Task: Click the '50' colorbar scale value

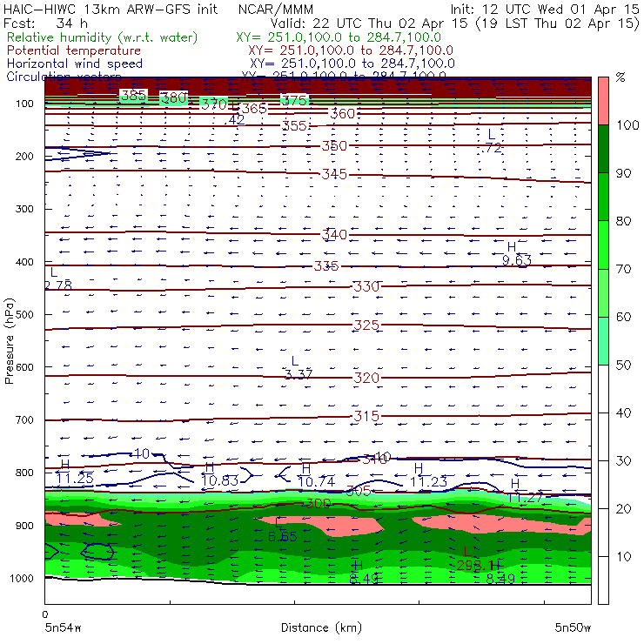Action: point(623,366)
